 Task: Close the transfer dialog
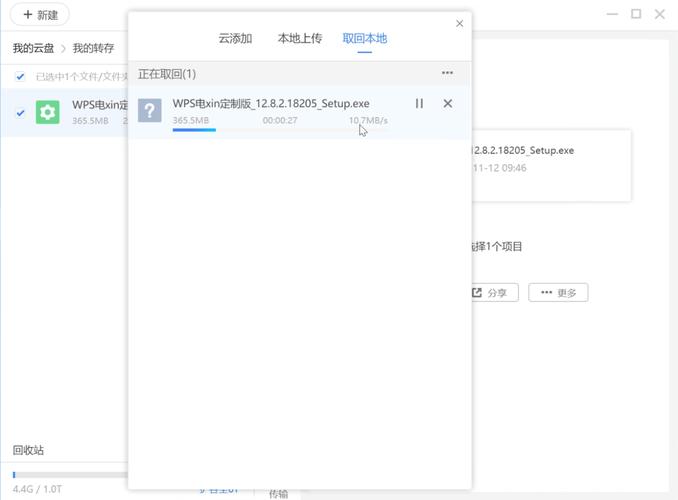(x=460, y=23)
